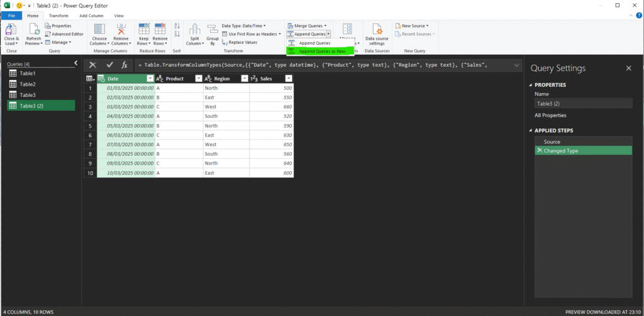Click the Close & Load icon
The image size is (644, 316).
point(11,30)
